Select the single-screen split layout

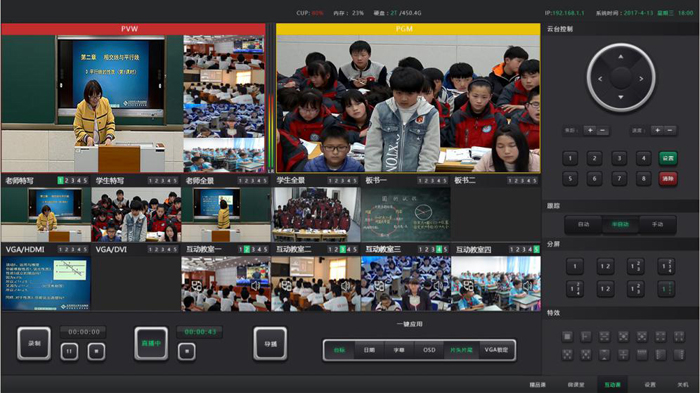pyautogui.click(x=575, y=266)
